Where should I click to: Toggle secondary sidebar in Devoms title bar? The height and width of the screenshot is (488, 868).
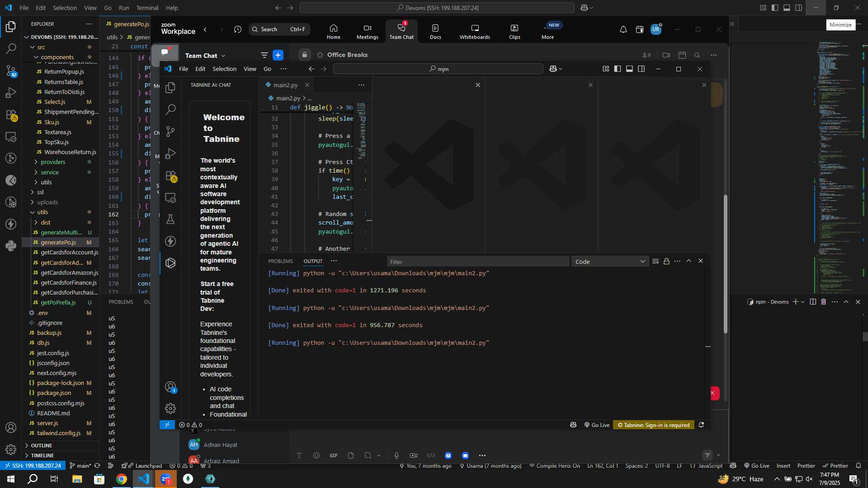coord(799,8)
